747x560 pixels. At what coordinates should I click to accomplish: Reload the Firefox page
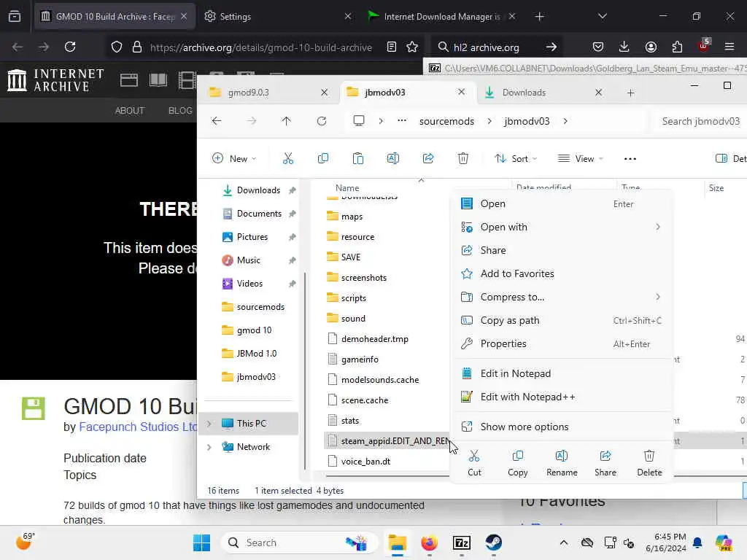[x=70, y=47]
